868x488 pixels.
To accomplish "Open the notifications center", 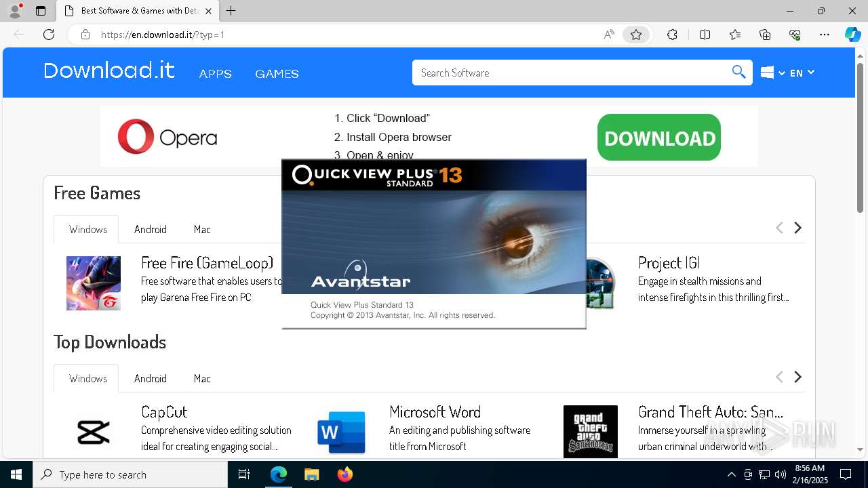I will [846, 474].
